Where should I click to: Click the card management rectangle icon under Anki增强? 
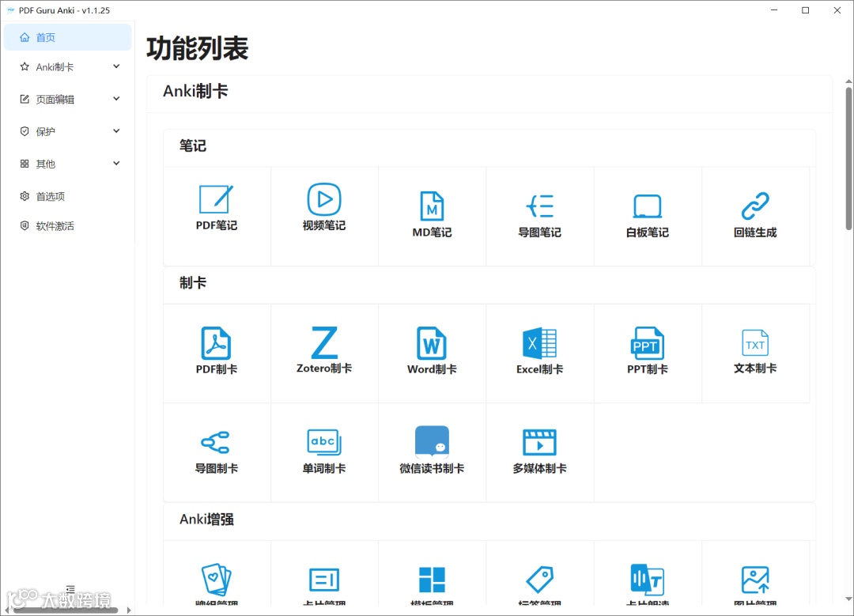pyautogui.click(x=324, y=580)
